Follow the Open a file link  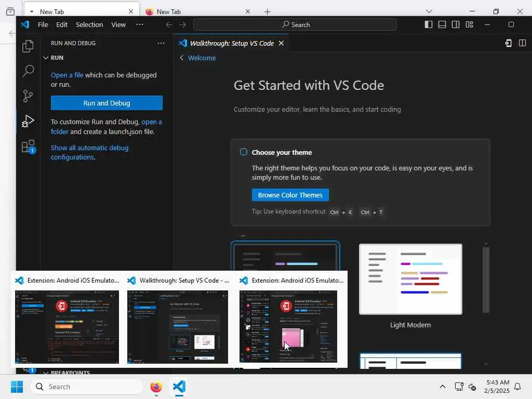67,75
